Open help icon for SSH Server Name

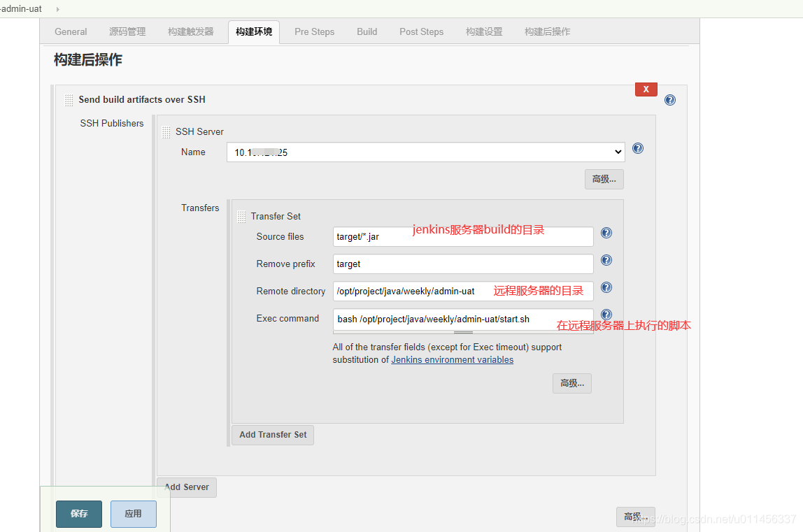[x=638, y=148]
